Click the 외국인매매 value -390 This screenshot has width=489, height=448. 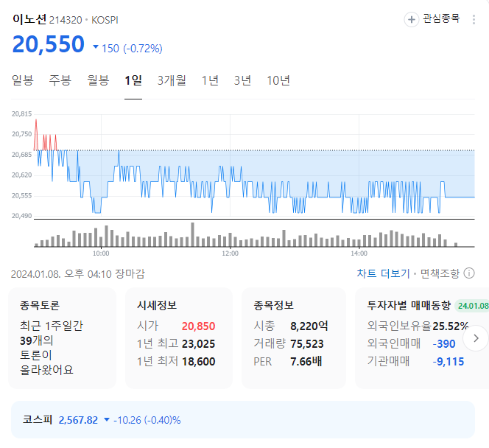click(444, 344)
